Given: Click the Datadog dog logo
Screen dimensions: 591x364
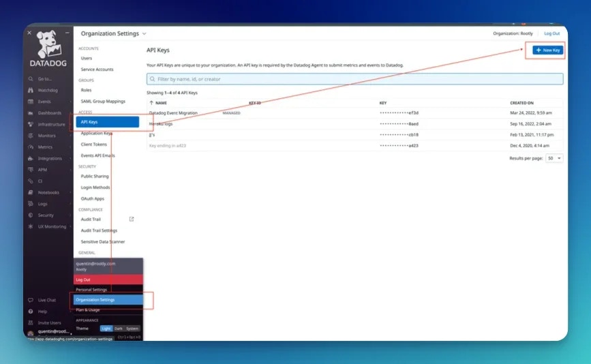Looking at the screenshot, I should pos(48,44).
